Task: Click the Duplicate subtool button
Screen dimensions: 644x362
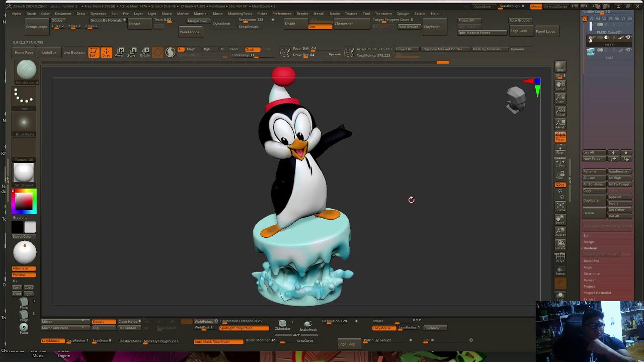Action: (x=594, y=200)
